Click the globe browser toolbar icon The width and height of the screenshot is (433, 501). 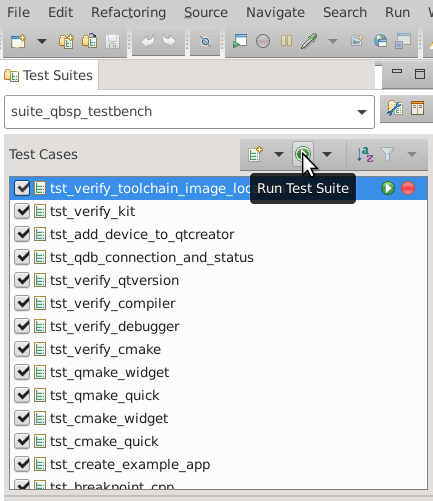click(380, 41)
